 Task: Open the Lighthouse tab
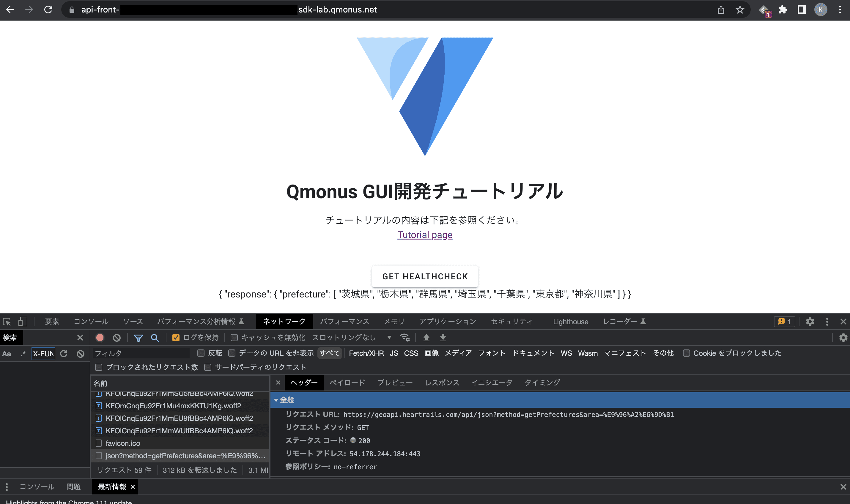tap(571, 322)
